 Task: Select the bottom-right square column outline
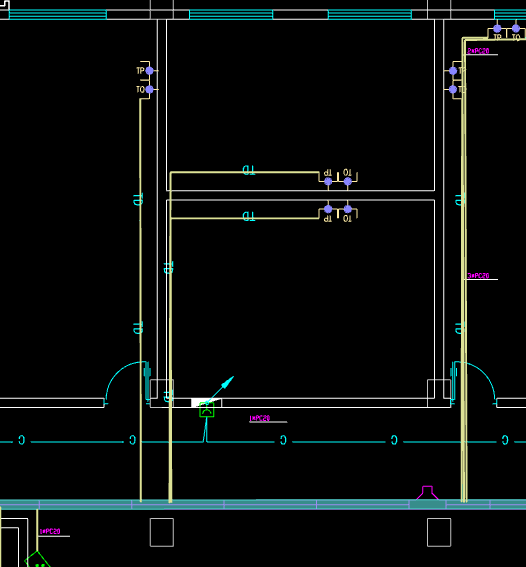tap(439, 532)
